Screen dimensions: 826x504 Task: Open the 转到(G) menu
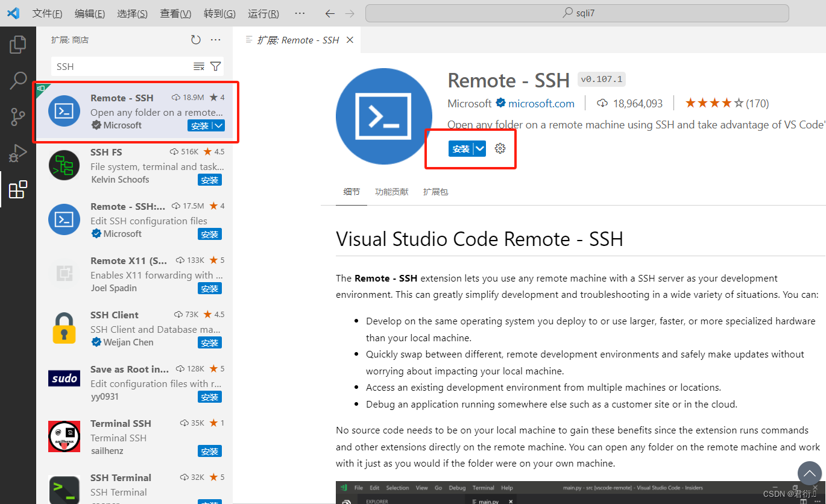219,13
